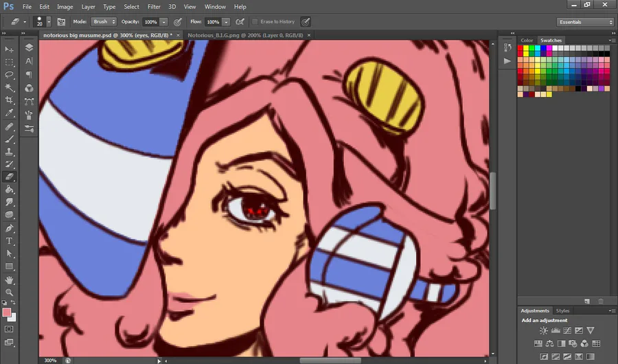Select the Pen tool

(x=9, y=228)
